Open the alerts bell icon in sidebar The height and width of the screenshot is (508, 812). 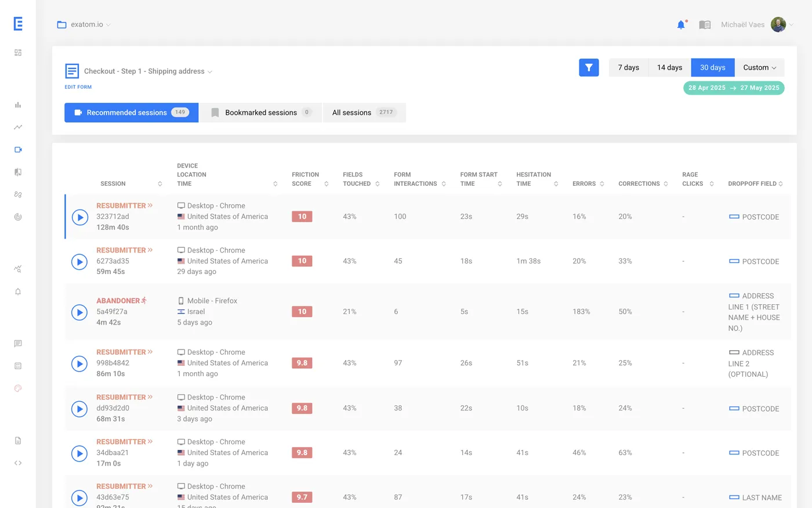(x=18, y=291)
